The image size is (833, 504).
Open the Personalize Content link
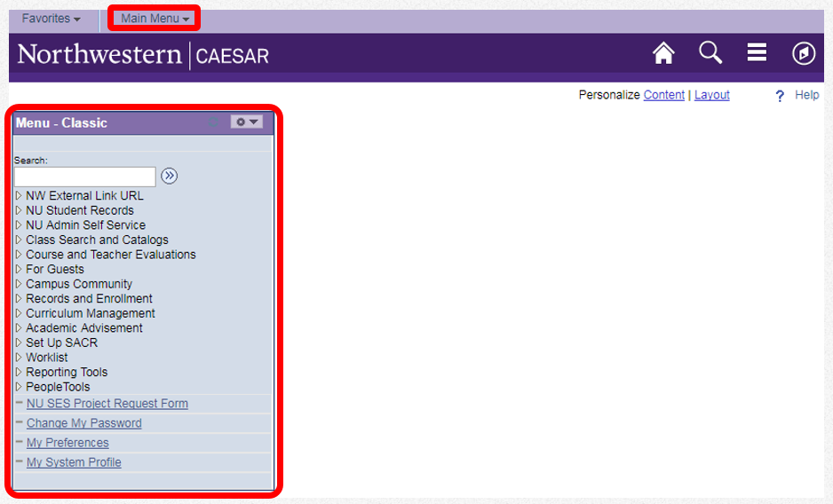tap(663, 95)
